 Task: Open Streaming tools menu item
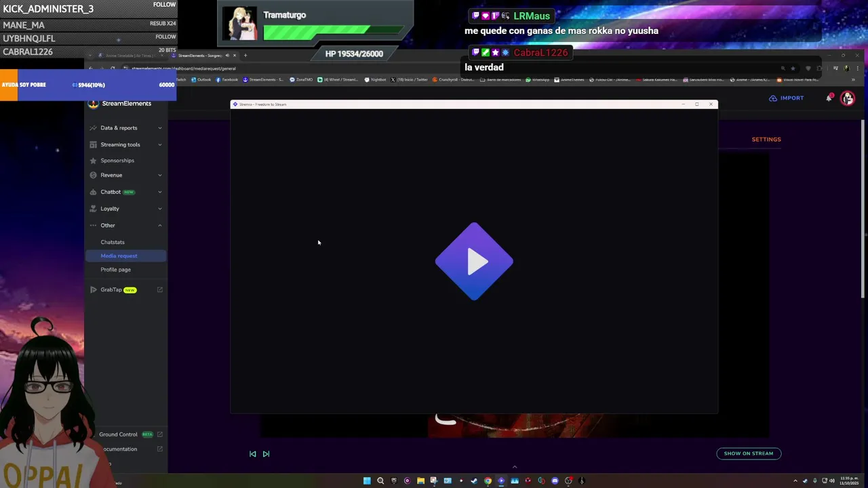coord(120,144)
